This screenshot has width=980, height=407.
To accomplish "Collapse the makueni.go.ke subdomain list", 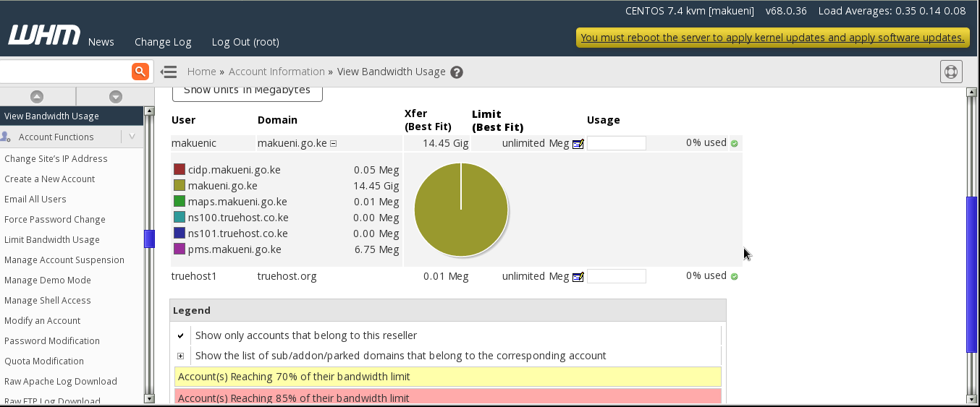I will point(334,144).
